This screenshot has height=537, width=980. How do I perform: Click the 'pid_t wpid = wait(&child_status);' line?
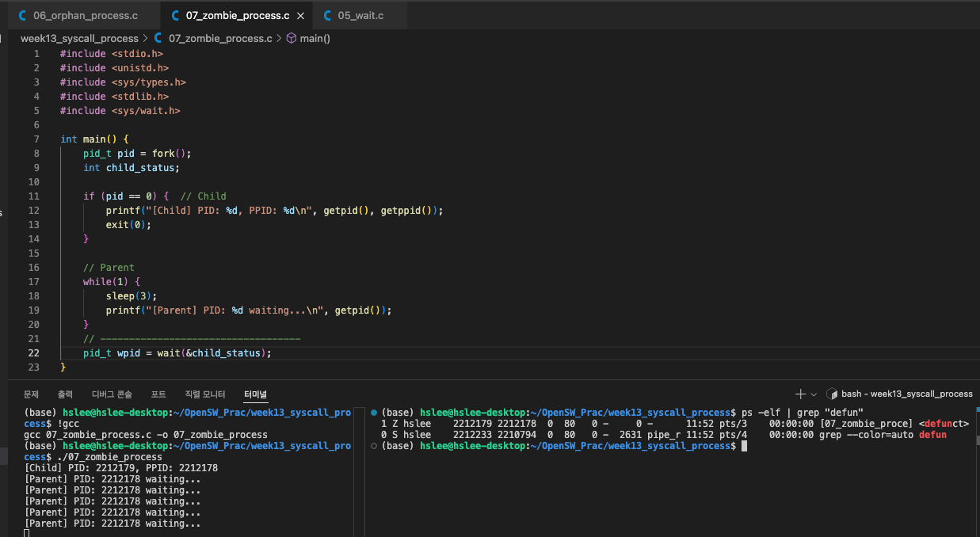[177, 353]
